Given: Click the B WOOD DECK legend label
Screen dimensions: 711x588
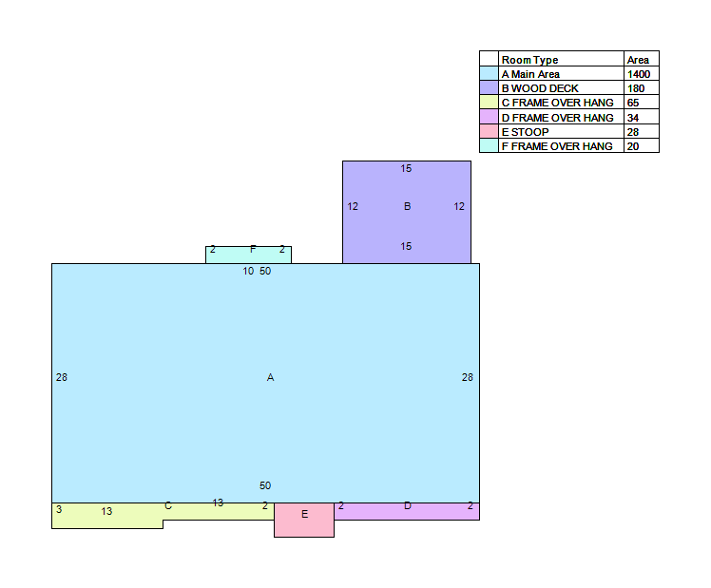Looking at the screenshot, I should click(540, 88).
